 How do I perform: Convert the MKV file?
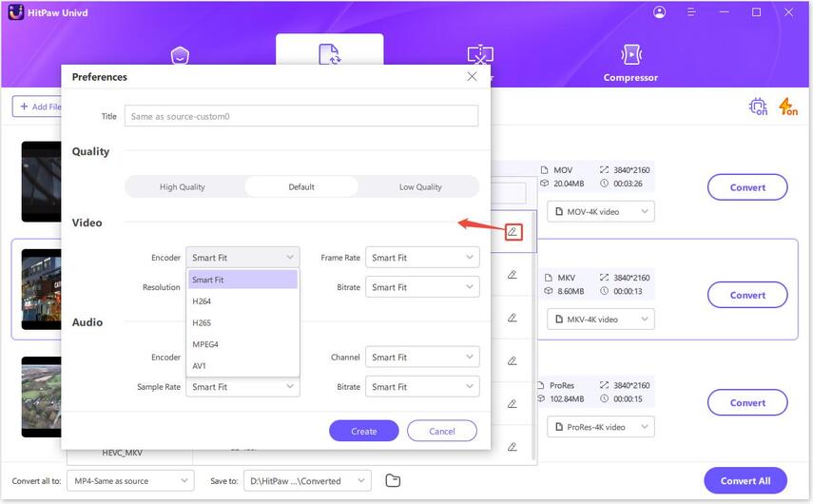tap(747, 295)
